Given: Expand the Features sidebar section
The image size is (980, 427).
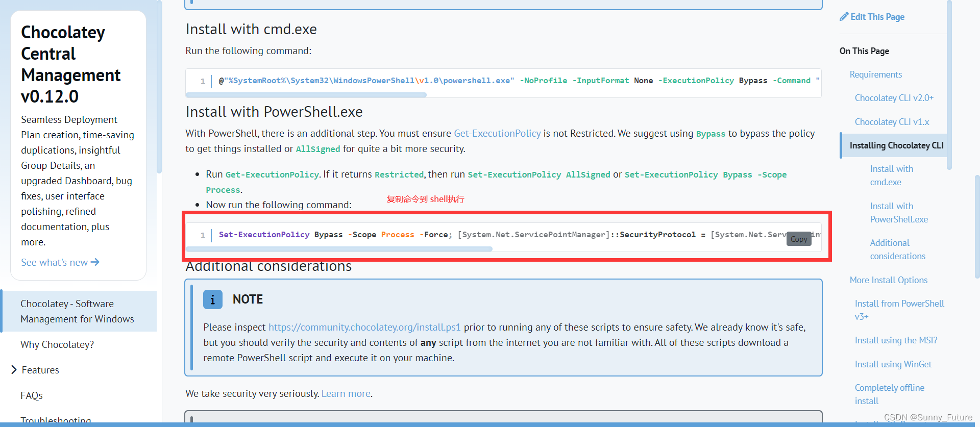Looking at the screenshot, I should tap(14, 370).
